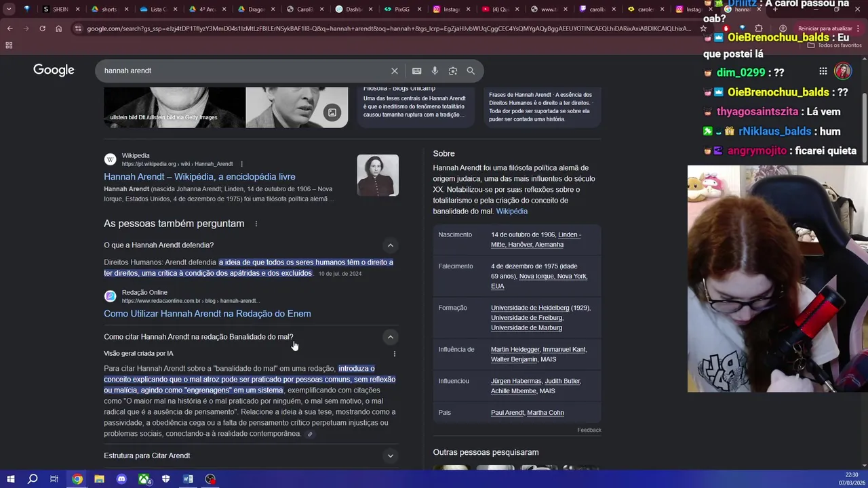Open Hannah Arendt portrait thumbnail beside Wikipedia
The height and width of the screenshot is (488, 868).
coord(378,176)
